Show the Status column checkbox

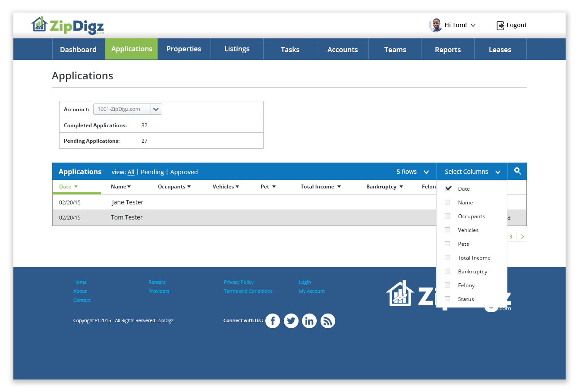coord(447,299)
